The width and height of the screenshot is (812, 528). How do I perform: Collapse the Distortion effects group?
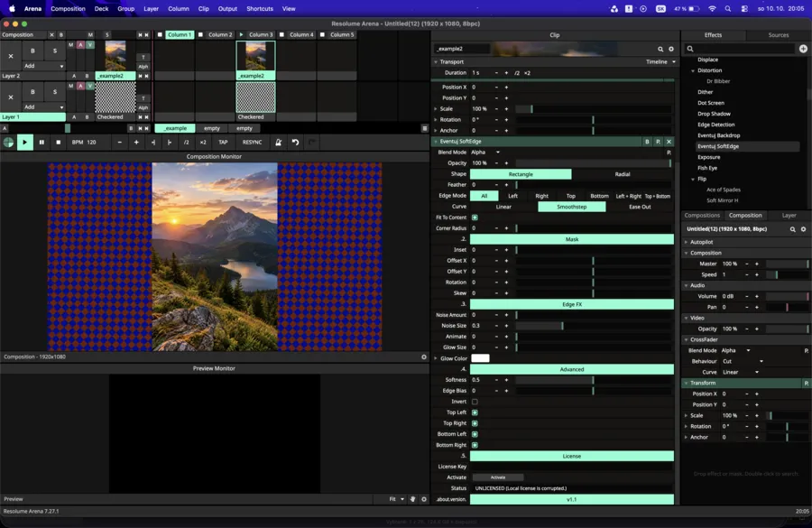(x=693, y=70)
